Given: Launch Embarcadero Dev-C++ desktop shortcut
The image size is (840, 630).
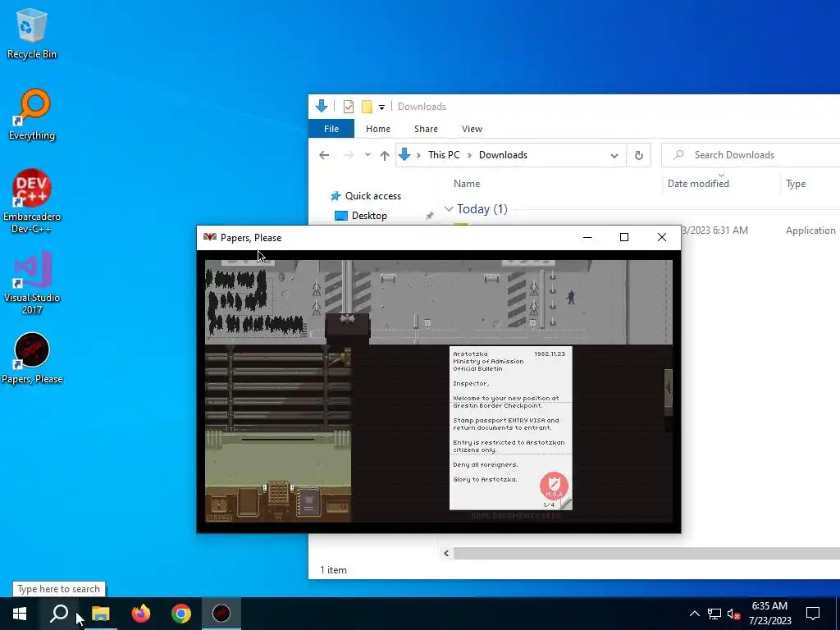Looking at the screenshot, I should 32,202.
